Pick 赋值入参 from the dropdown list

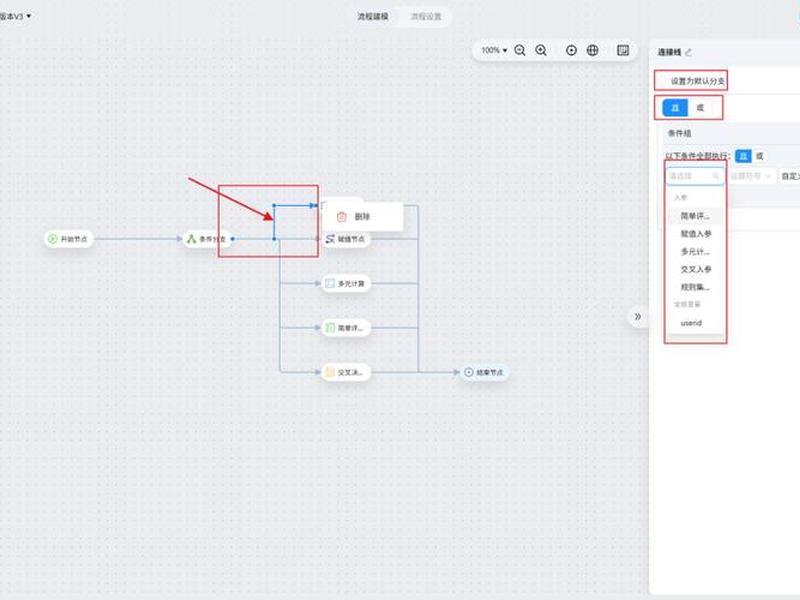[695, 234]
